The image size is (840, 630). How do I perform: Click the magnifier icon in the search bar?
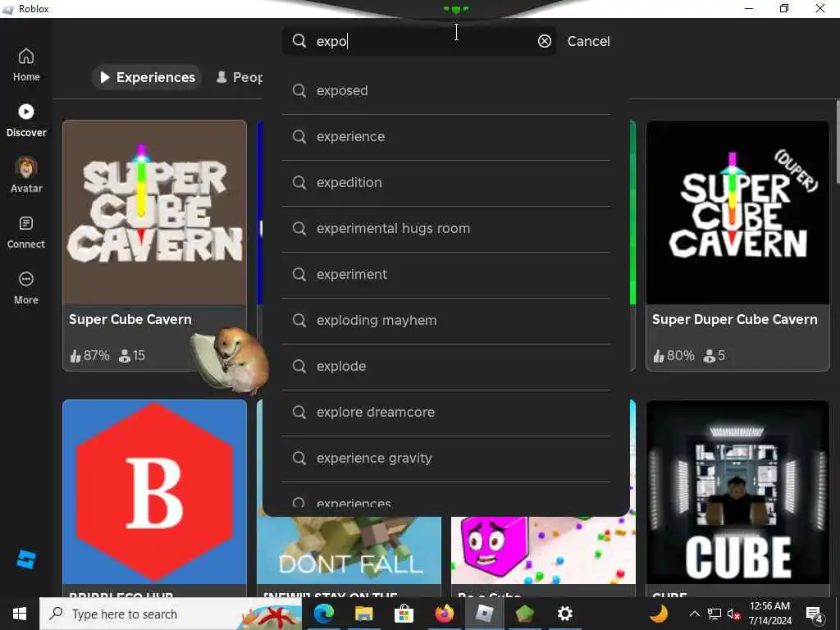click(x=299, y=41)
